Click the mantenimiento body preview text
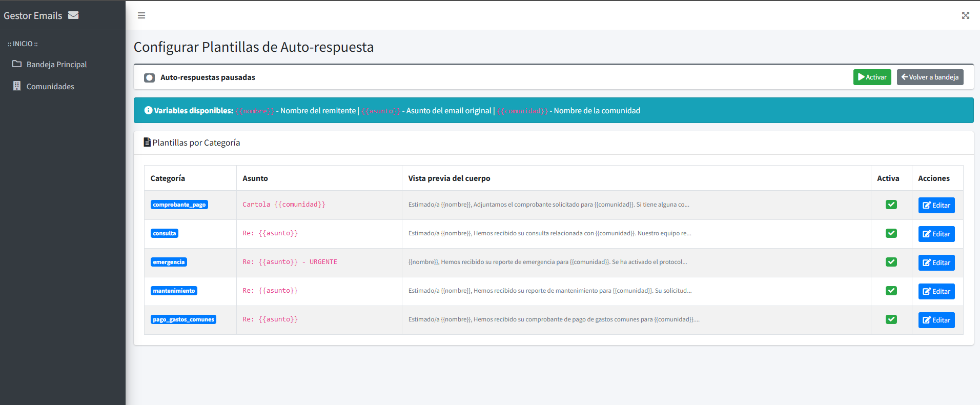 point(550,291)
